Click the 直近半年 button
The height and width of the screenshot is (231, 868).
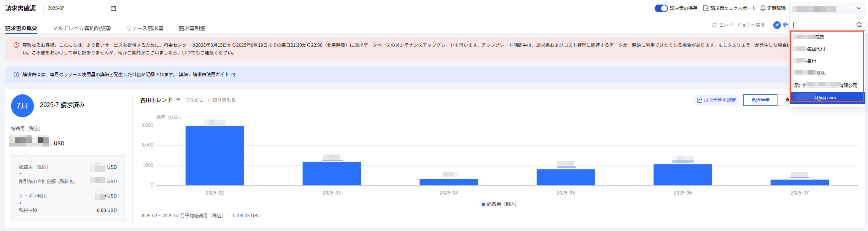[760, 100]
